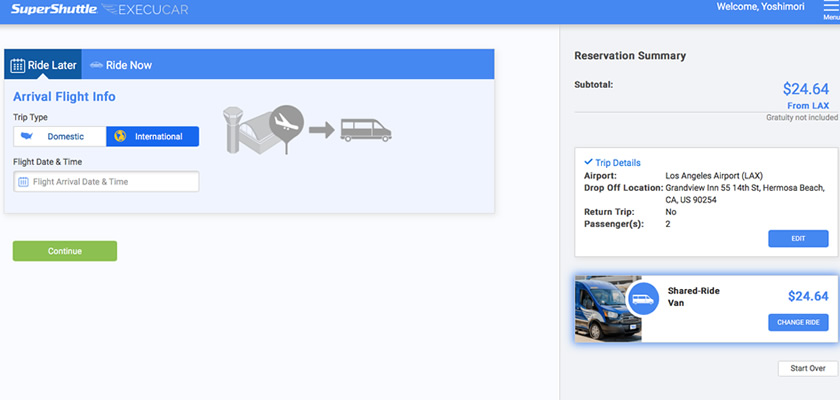Viewport: 840px width, 400px height.
Task: Click the van icon in Ride Now tab
Action: click(96, 65)
